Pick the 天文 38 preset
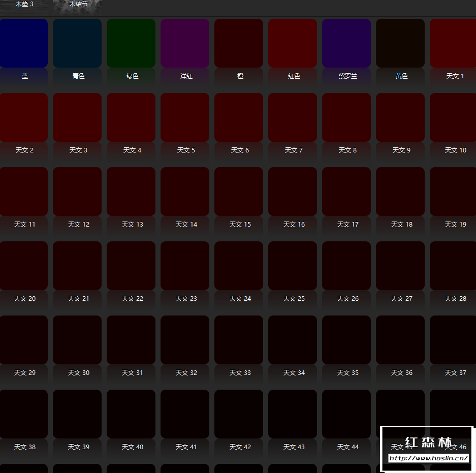The image size is (476, 473). 24,414
